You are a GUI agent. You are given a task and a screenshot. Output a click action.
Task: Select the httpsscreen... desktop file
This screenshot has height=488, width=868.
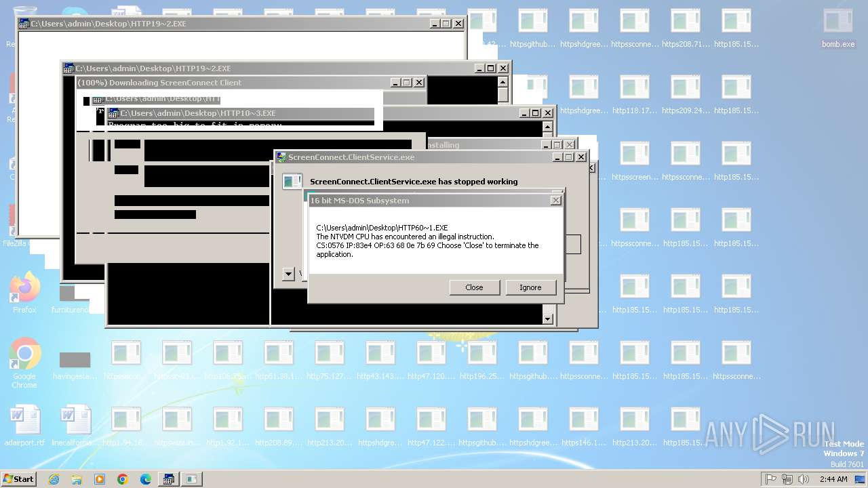[x=635, y=161]
